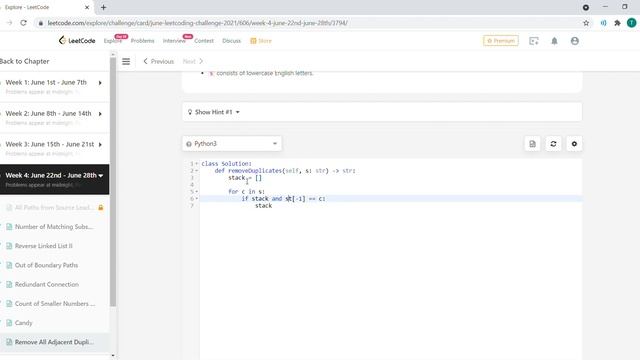Expand Week 3: June 15th - June 21st
The image size is (640, 360).
pyautogui.click(x=55, y=149)
